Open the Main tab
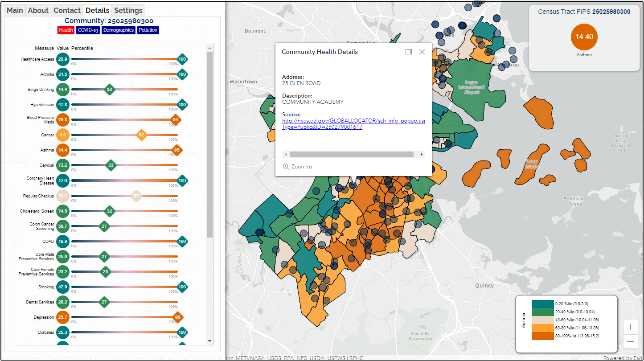Viewport: 644px width, 361px height. pyautogui.click(x=15, y=10)
